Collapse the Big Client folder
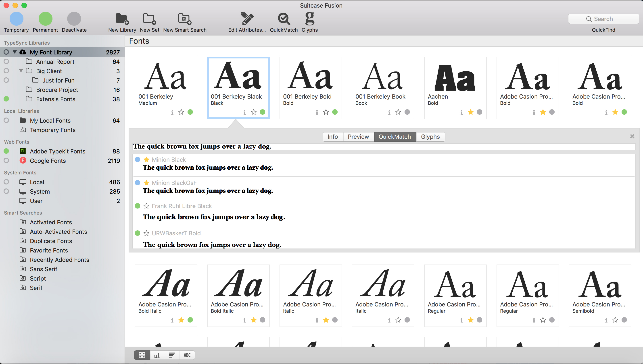The width and height of the screenshot is (643, 364). tap(21, 71)
